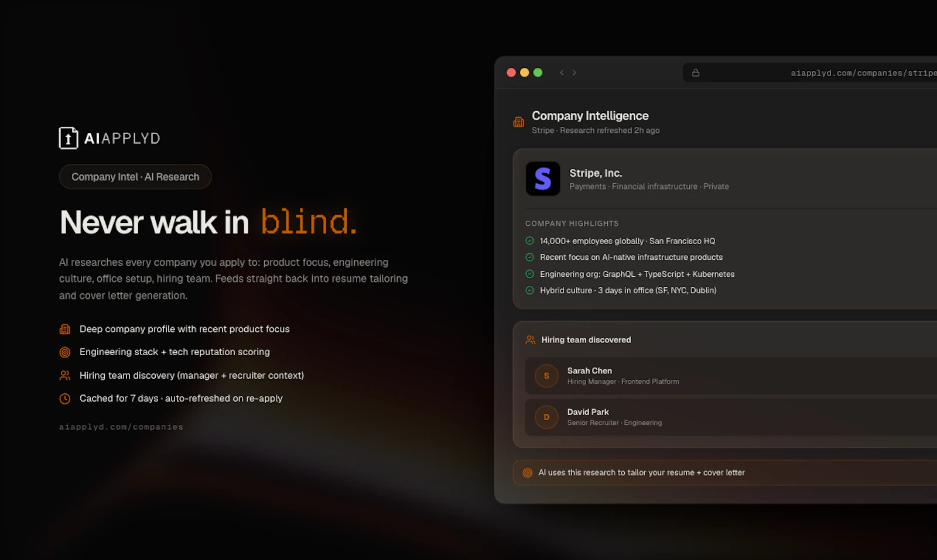The image size is (937, 560).
Task: Click the red close window button
Action: pos(511,73)
